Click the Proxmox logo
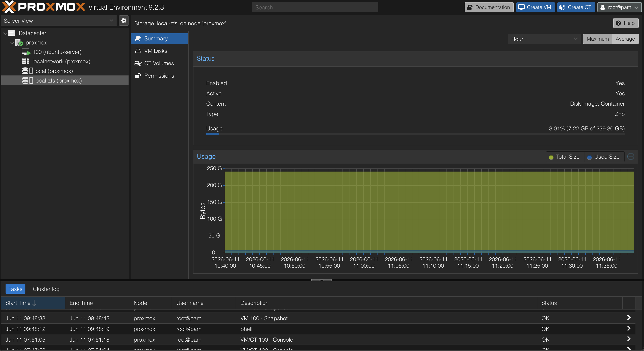This screenshot has height=351, width=644. click(x=44, y=7)
